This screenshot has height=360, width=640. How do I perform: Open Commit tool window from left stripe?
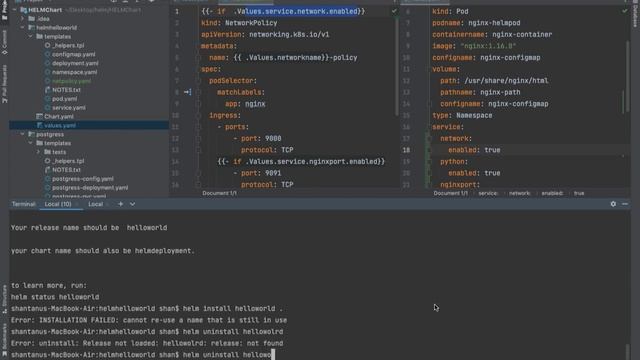pos(4,43)
